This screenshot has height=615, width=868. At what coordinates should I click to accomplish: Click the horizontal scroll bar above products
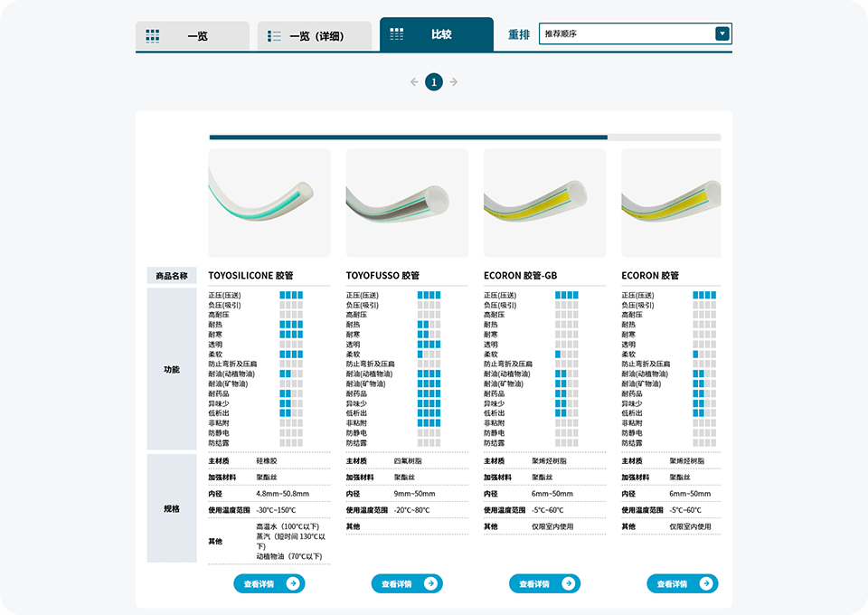point(465,137)
